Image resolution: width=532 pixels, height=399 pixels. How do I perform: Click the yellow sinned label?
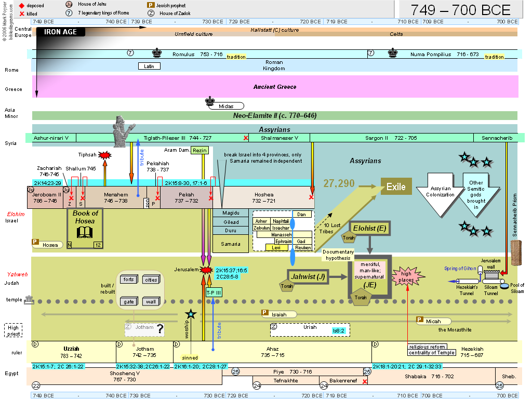tap(190, 358)
